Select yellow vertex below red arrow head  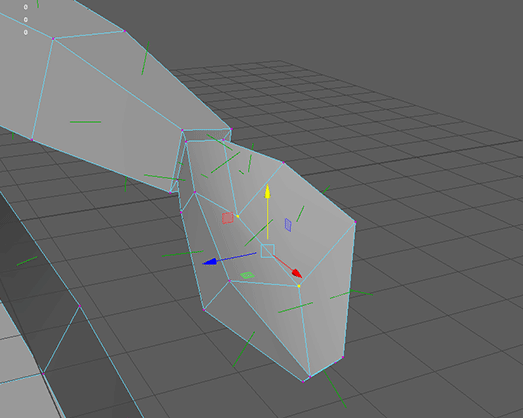point(299,286)
